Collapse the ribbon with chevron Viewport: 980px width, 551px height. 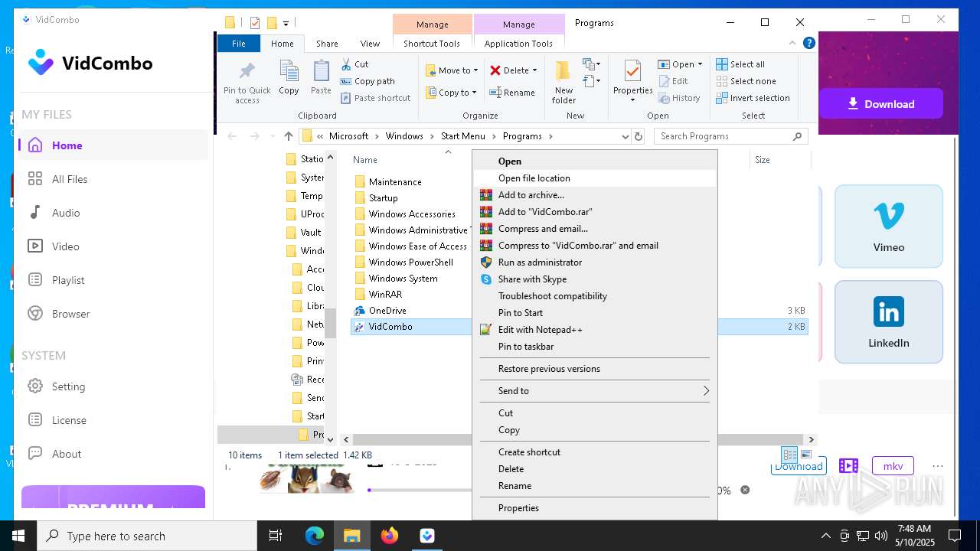click(x=792, y=44)
